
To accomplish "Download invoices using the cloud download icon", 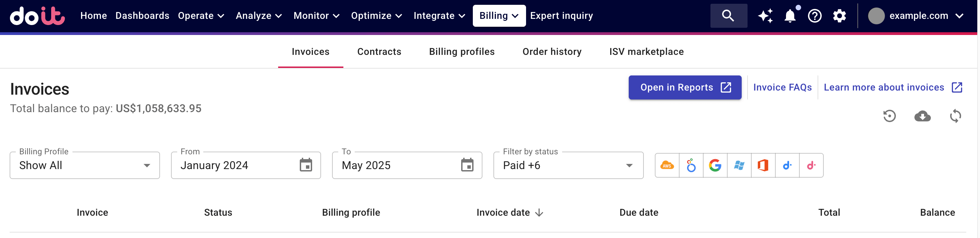I will point(922,116).
